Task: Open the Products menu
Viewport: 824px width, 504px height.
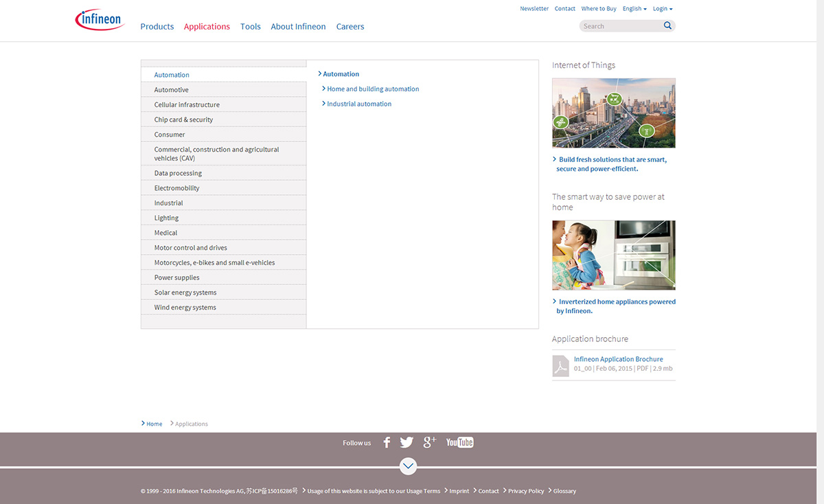Action: (157, 27)
